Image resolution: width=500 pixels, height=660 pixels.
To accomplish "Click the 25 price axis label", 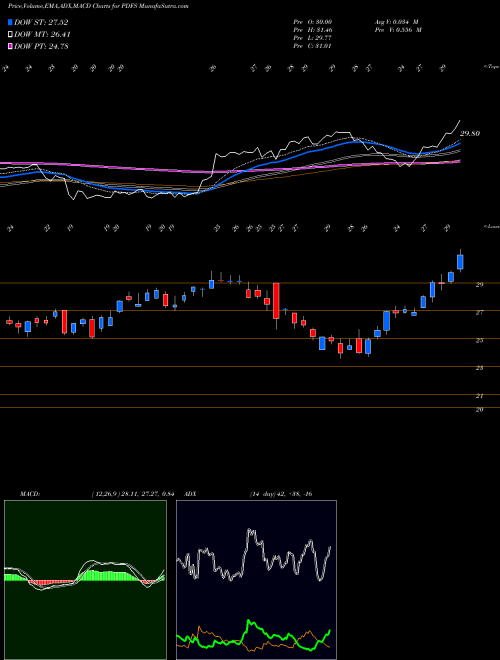I will [479, 341].
